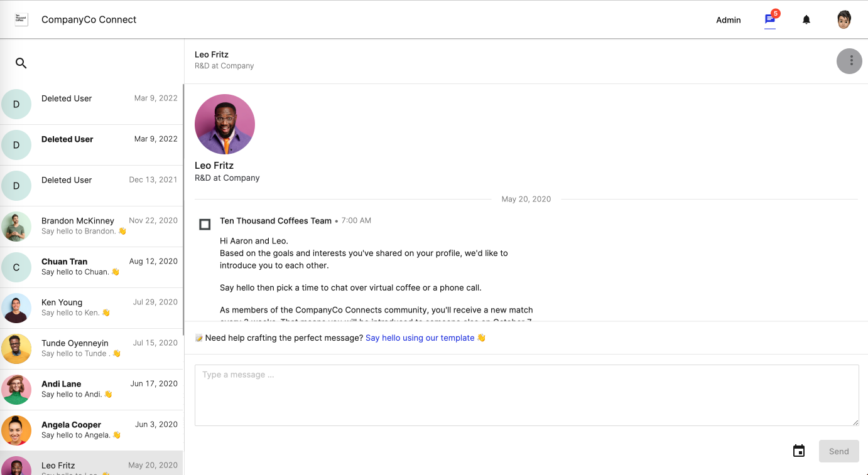This screenshot has height=475, width=868.
Task: Click Leo Fritz name in chat header
Action: click(x=212, y=55)
